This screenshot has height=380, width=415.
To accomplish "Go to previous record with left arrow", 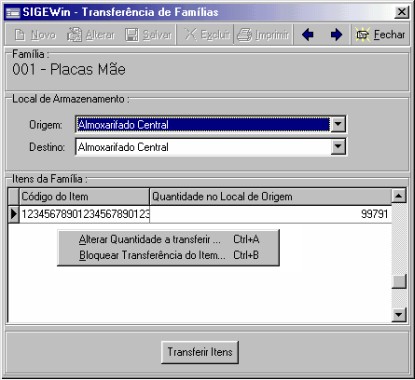I will (x=307, y=34).
